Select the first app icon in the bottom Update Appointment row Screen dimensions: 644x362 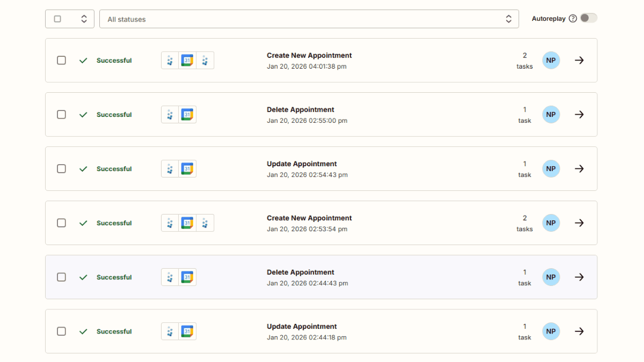tap(170, 331)
